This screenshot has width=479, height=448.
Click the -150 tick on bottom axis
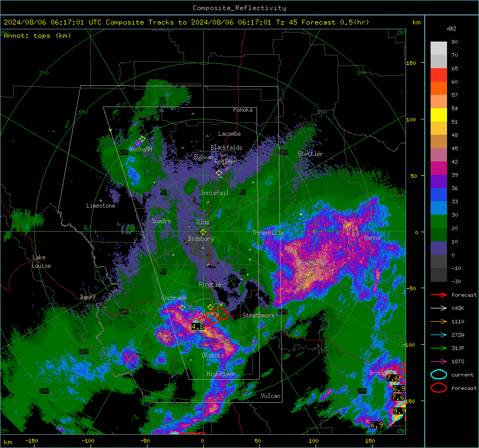(31, 441)
